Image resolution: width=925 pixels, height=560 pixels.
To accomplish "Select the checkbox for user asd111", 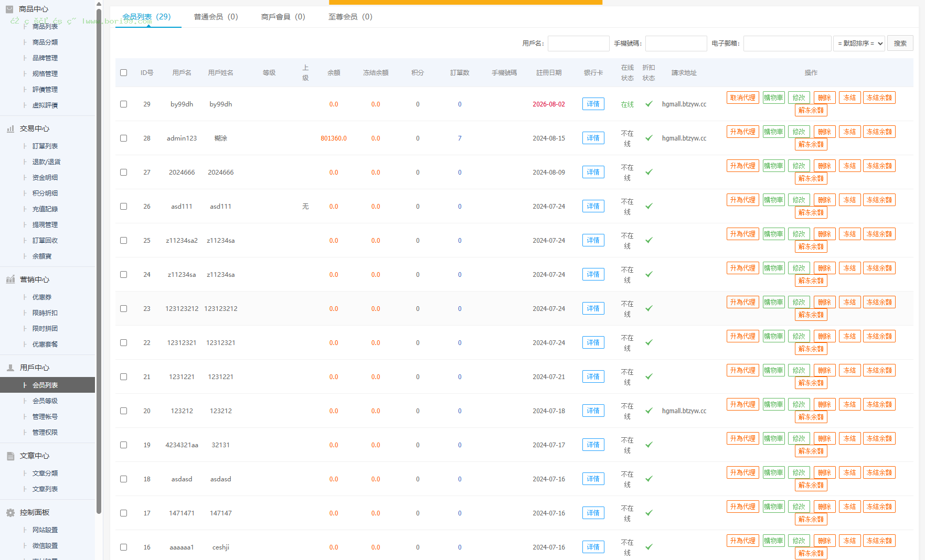I will coord(124,207).
